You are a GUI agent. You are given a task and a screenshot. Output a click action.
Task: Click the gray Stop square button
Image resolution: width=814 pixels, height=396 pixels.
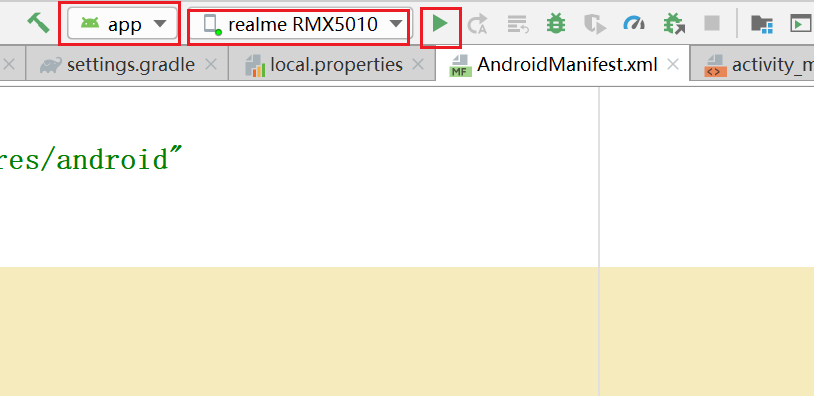[x=712, y=23]
